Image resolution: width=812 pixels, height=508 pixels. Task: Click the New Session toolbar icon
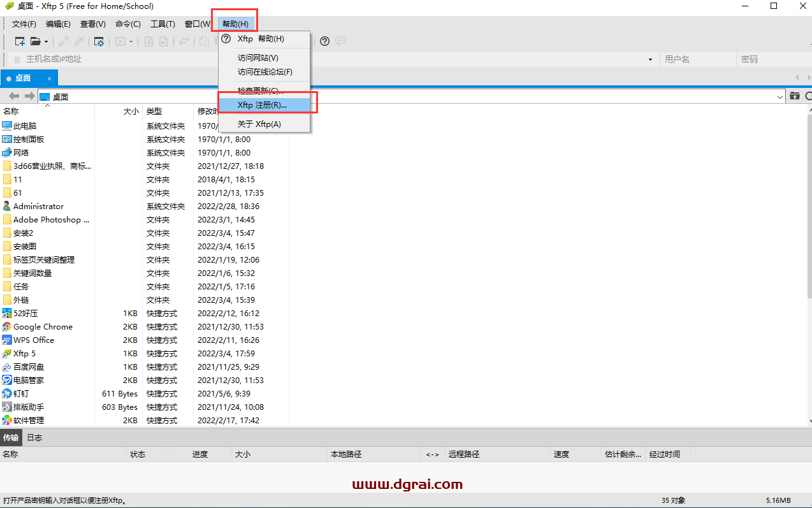(x=20, y=41)
